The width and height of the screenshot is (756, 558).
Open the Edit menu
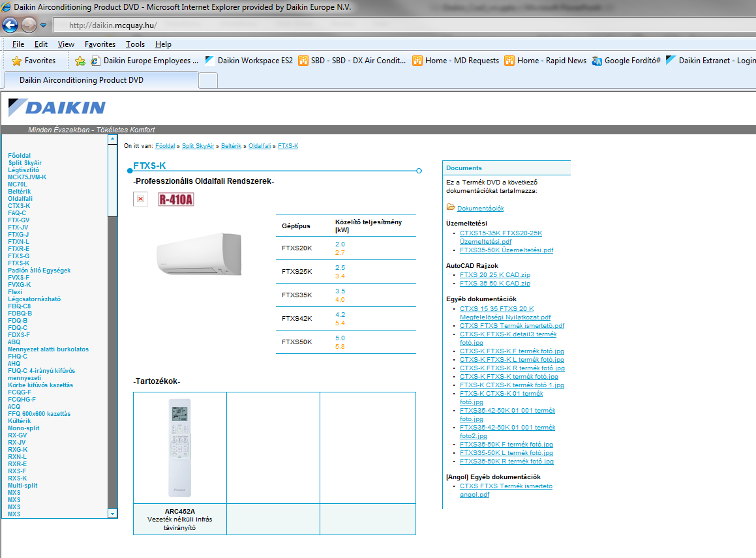pyautogui.click(x=41, y=44)
